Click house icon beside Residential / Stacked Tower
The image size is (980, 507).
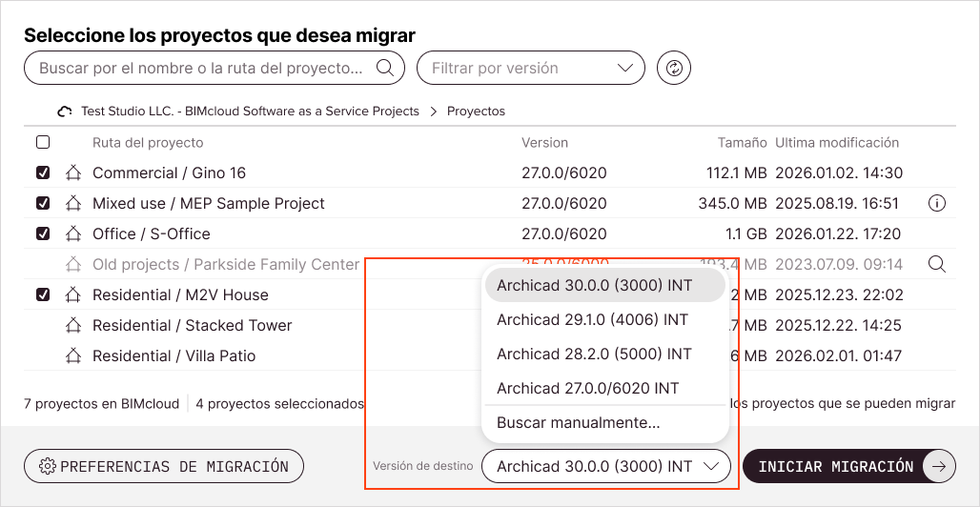73,325
